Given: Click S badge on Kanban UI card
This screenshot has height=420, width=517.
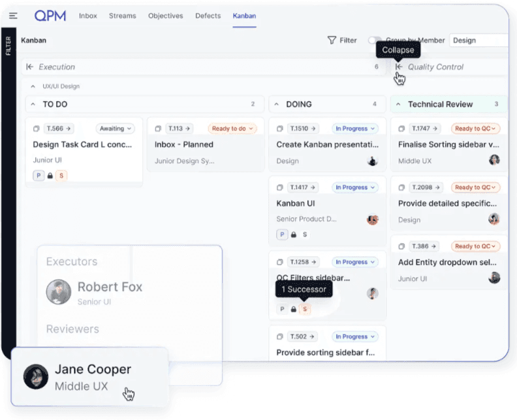Looking at the screenshot, I should click(305, 235).
